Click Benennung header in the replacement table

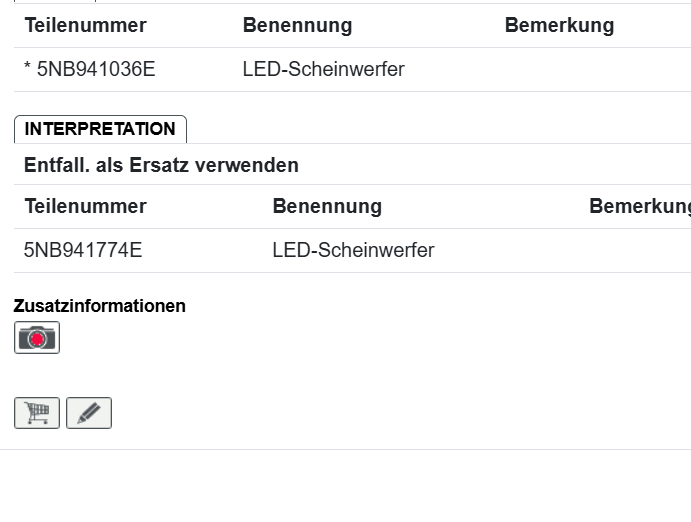pos(327,207)
